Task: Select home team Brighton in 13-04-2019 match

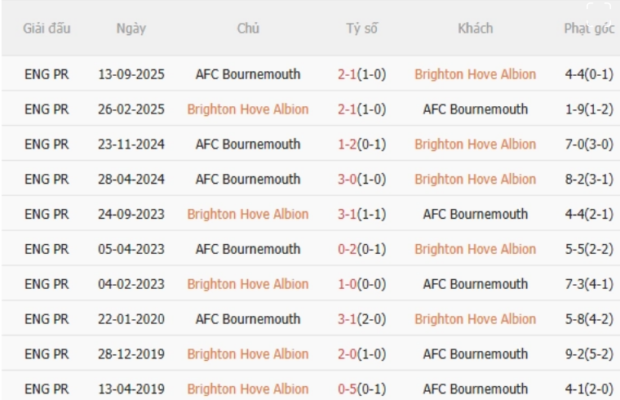Action: click(x=247, y=388)
